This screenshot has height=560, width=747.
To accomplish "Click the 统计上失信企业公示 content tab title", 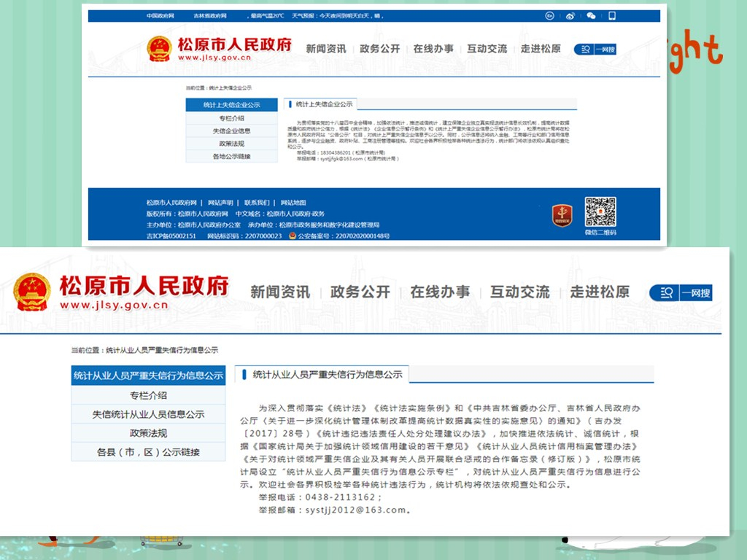I will [324, 104].
